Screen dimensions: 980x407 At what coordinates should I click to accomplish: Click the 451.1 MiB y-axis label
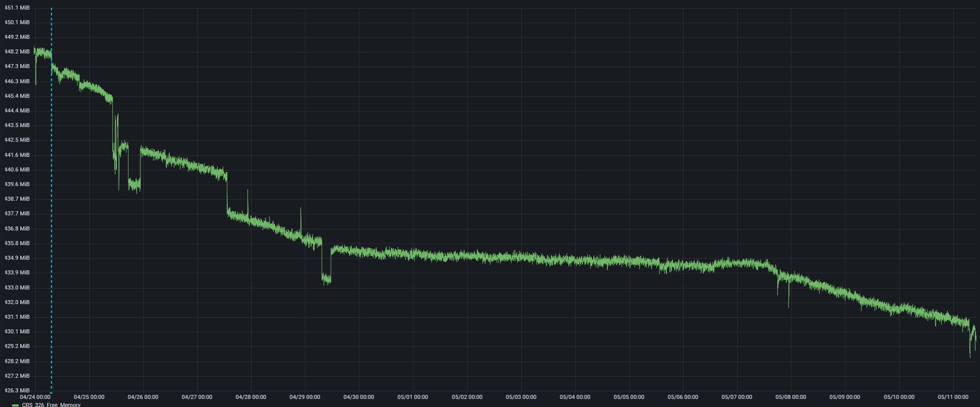point(17,8)
